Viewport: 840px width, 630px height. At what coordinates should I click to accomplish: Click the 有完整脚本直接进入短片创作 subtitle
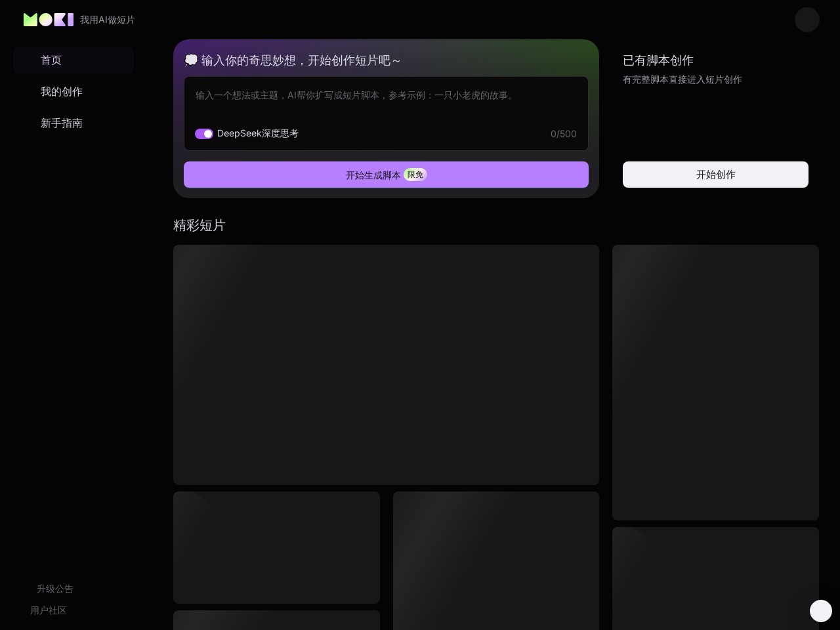coord(682,79)
